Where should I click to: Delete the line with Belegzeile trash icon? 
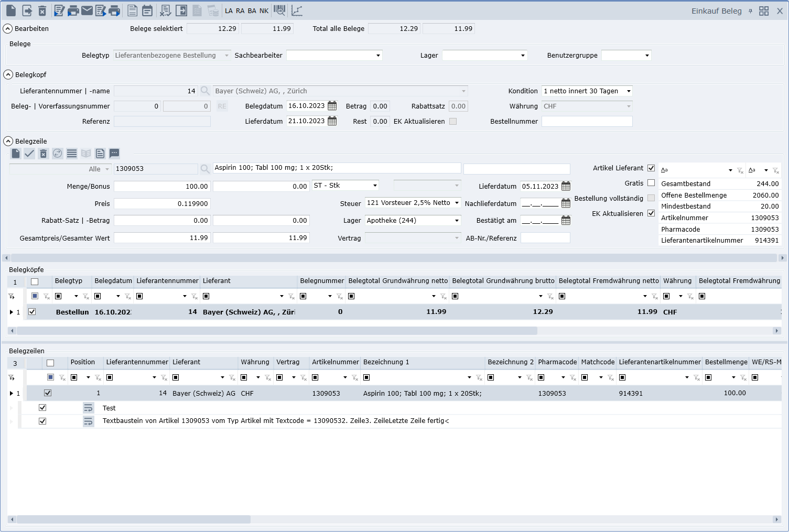(x=44, y=154)
